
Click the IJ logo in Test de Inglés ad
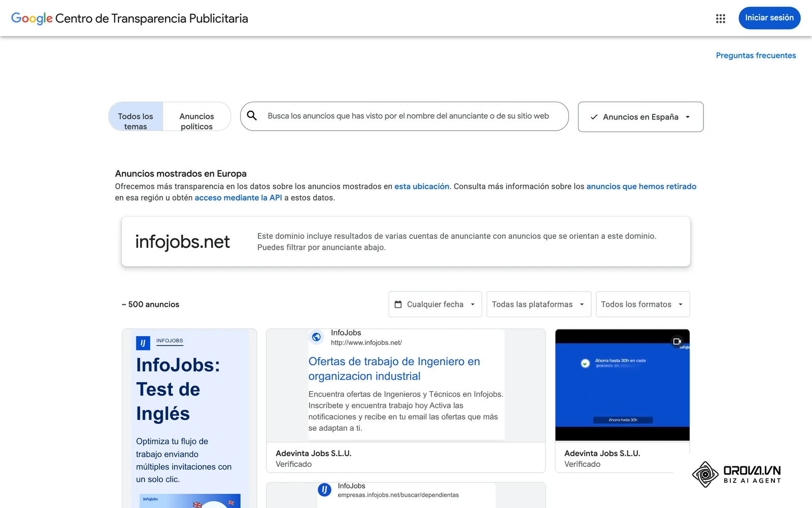143,343
